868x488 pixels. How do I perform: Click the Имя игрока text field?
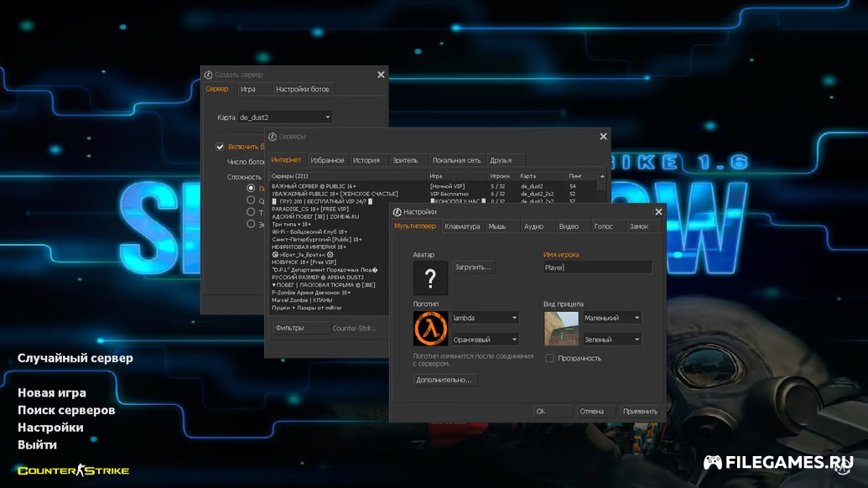pyautogui.click(x=597, y=267)
